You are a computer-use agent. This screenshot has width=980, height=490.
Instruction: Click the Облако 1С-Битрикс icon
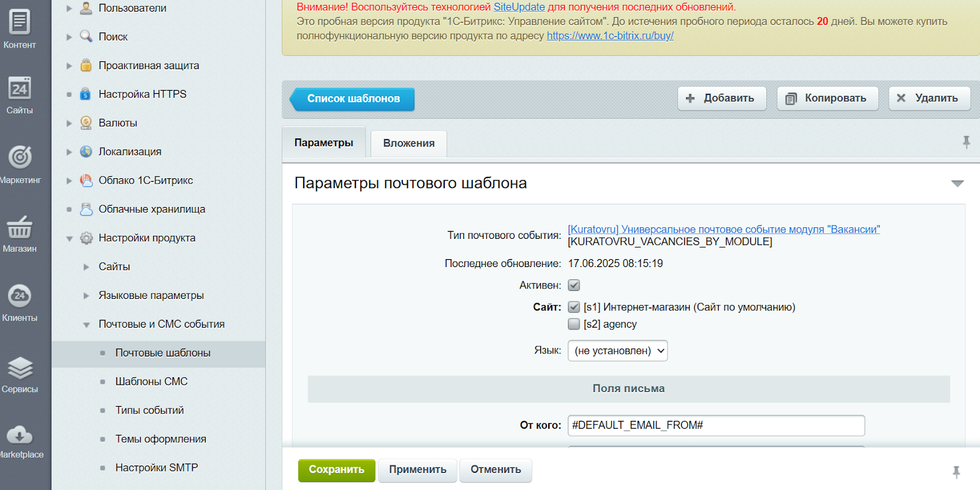click(x=86, y=181)
